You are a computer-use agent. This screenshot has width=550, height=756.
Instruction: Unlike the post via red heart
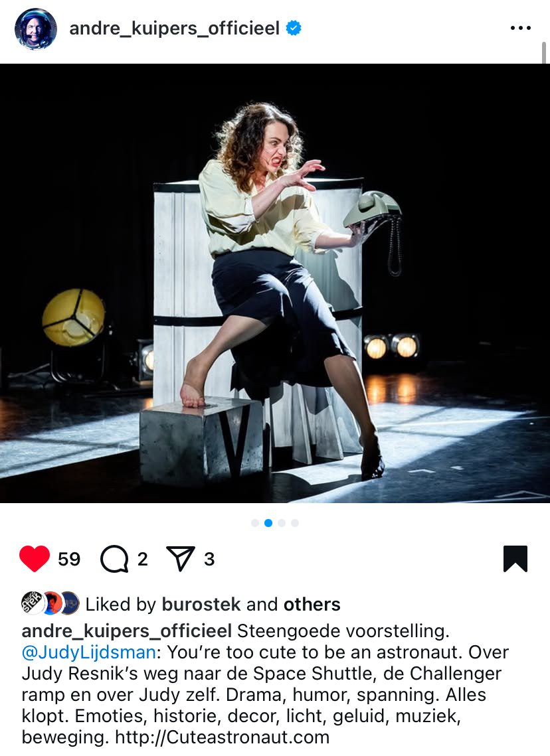point(35,558)
